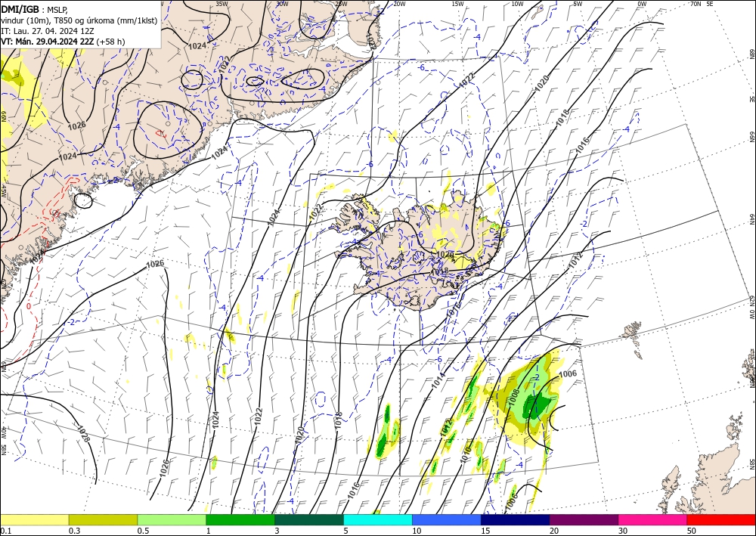Screen dimensions: 756x536
Task: Click the red 50+ legend swatch
Action: [x=721, y=519]
